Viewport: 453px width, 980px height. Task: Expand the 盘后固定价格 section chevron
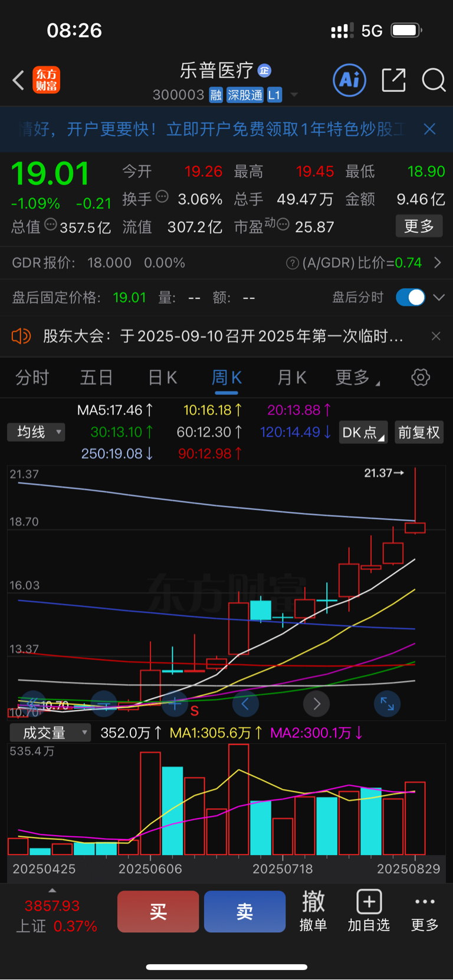pos(439,298)
